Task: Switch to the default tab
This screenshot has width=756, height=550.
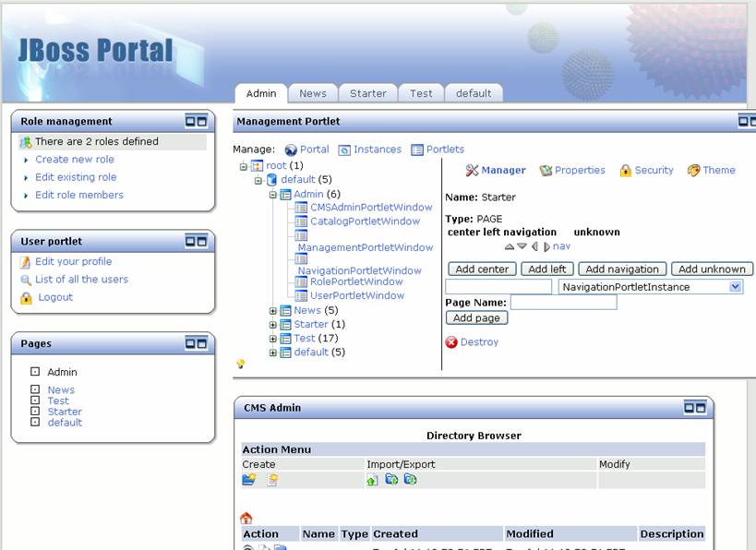Action: [x=474, y=93]
